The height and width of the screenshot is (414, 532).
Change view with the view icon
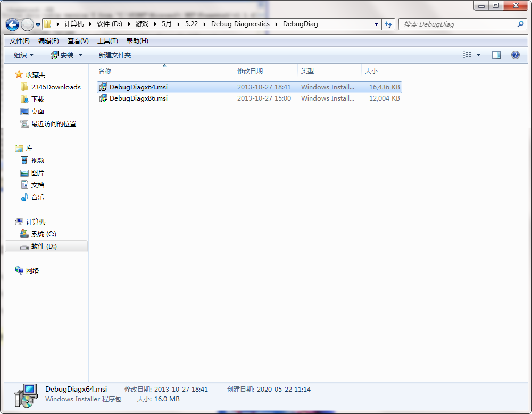[467, 55]
